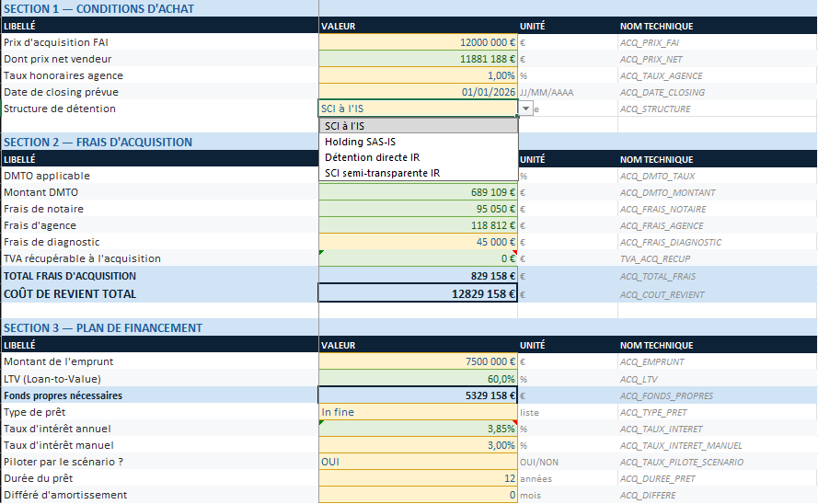
Task: Select the 'années' unit cell
Action: tap(536, 479)
